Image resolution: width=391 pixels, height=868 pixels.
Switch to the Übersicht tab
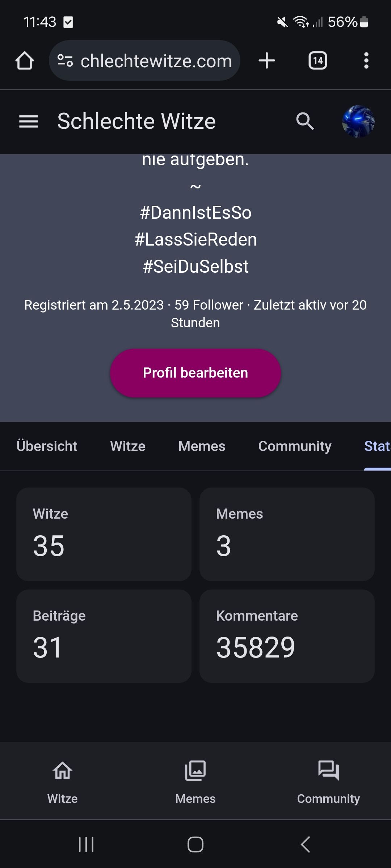(x=47, y=446)
